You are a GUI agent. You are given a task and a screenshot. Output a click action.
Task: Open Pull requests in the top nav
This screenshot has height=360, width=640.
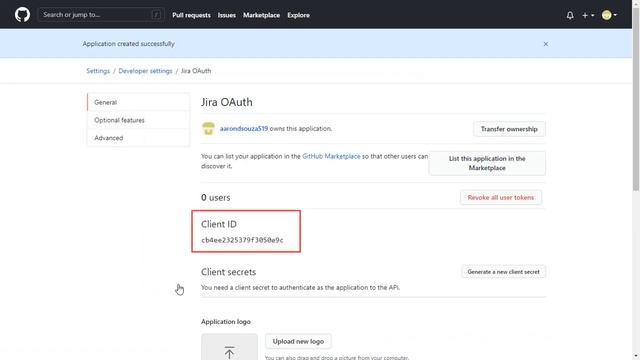click(x=191, y=15)
